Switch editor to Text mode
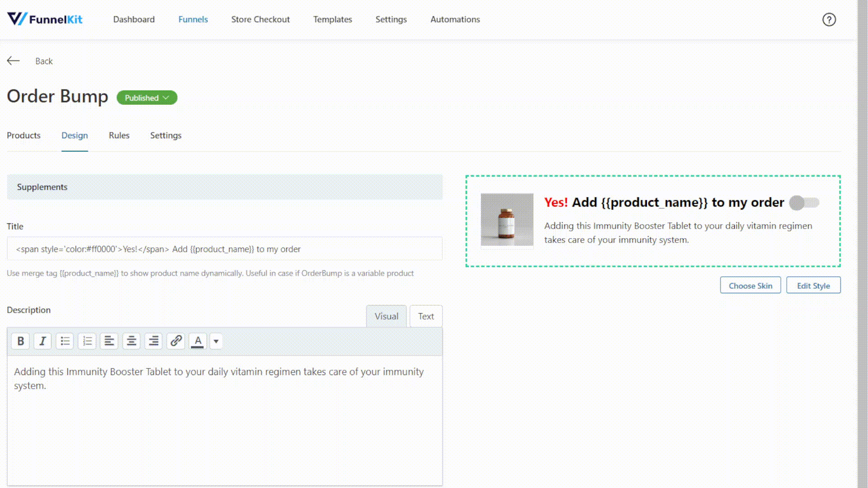Viewport: 868px width, 488px height. (426, 316)
